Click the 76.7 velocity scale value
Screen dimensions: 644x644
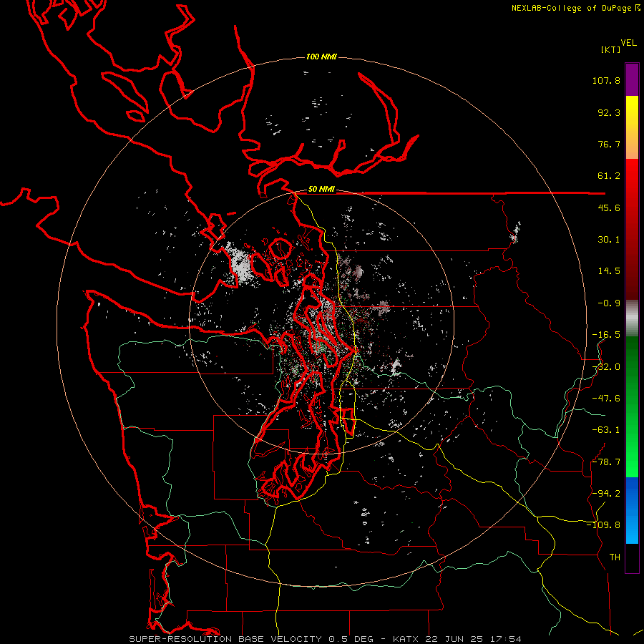[609, 144]
